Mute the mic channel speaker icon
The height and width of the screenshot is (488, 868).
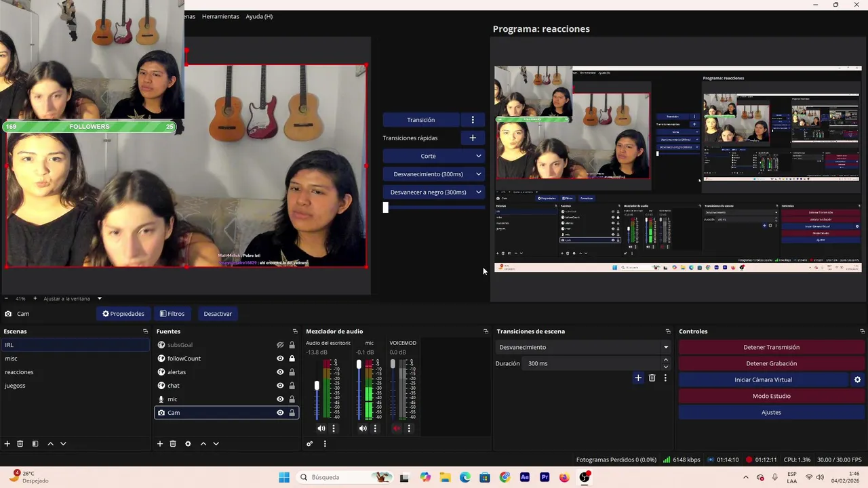click(363, 428)
